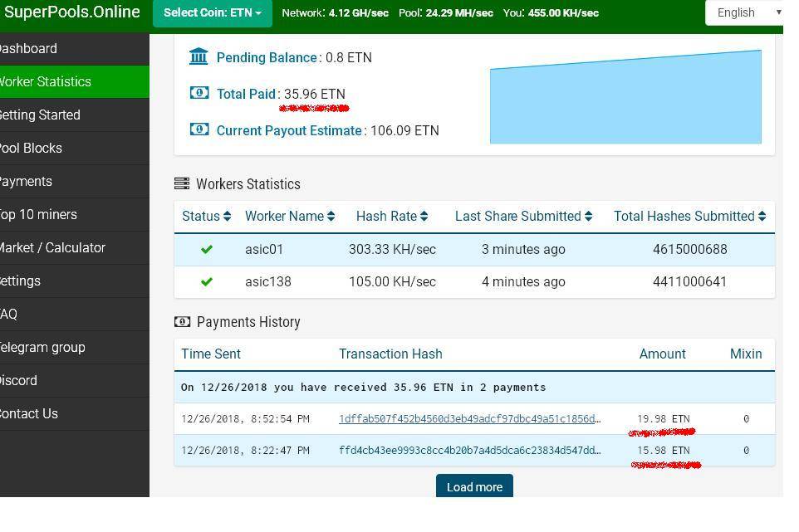
Task: Click the green checkmark for asic01
Action: 206,249
